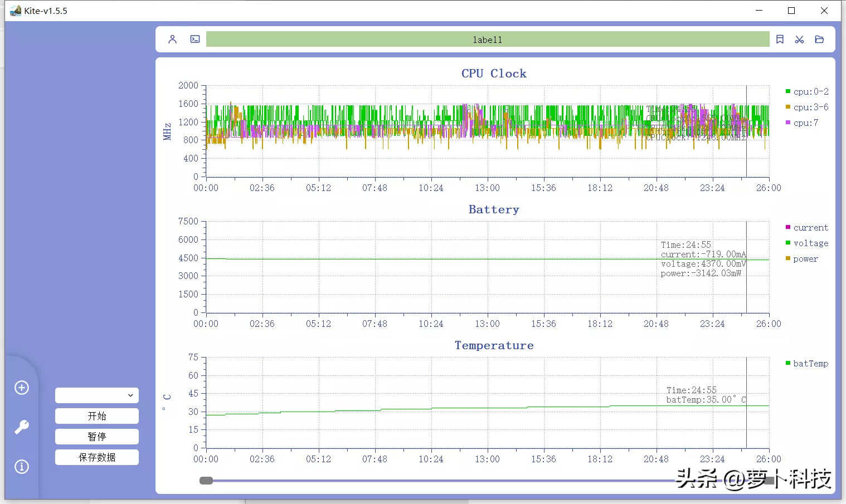Click the plus add icon in sidebar

pyautogui.click(x=22, y=388)
